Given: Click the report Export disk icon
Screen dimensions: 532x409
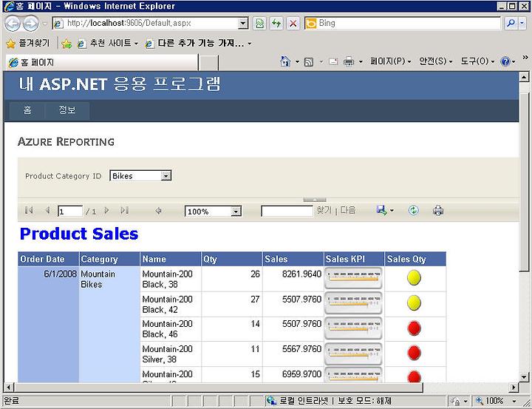Looking at the screenshot, I should 381,210.
